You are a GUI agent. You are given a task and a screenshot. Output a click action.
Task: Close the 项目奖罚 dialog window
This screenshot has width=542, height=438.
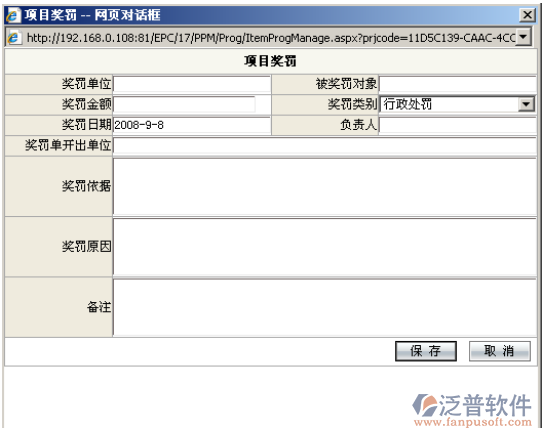click(527, 15)
